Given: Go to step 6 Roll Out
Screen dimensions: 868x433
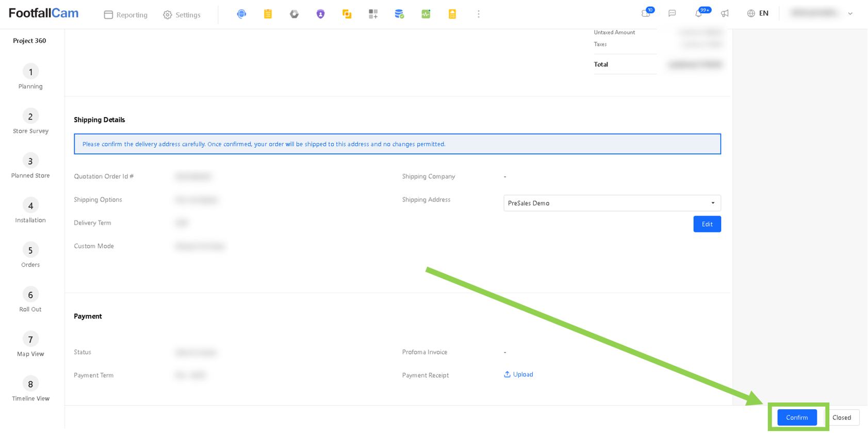Looking at the screenshot, I should 30,300.
